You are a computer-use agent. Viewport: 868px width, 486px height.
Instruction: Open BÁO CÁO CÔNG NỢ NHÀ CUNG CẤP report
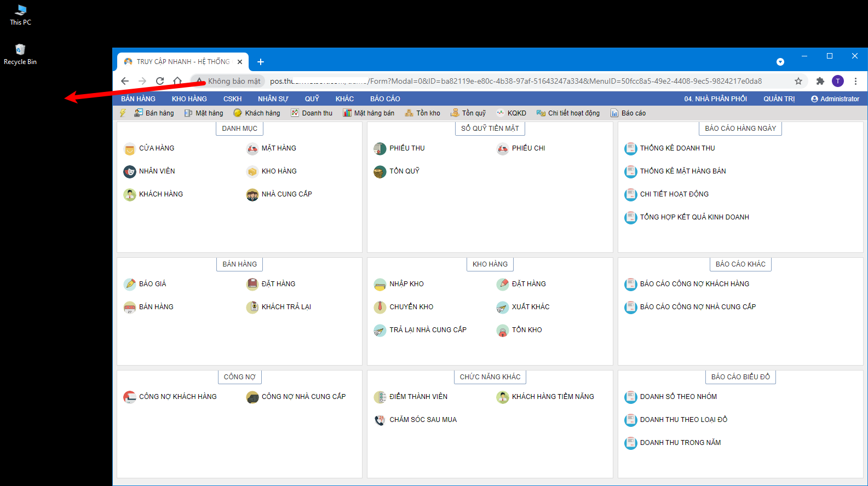[698, 307]
